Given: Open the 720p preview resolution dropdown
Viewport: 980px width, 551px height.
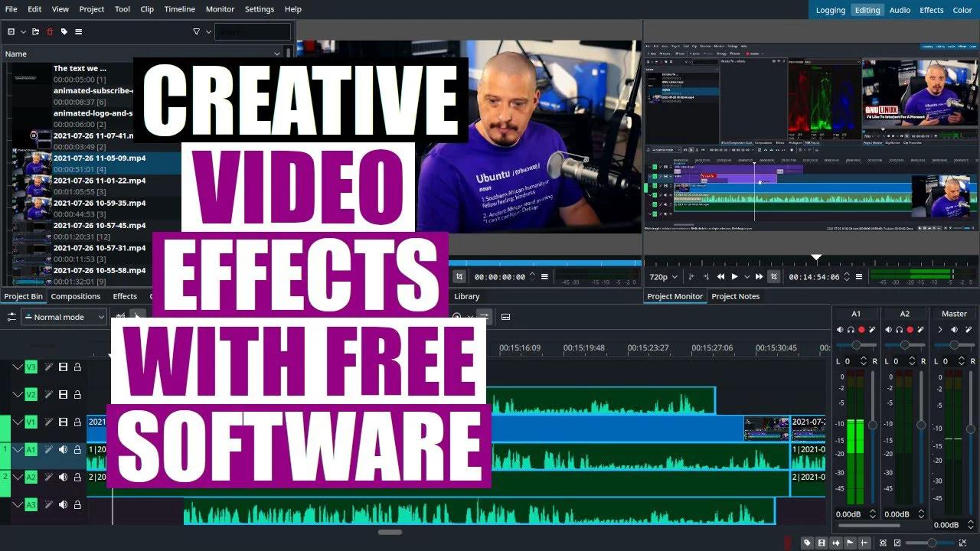Looking at the screenshot, I should tap(664, 276).
